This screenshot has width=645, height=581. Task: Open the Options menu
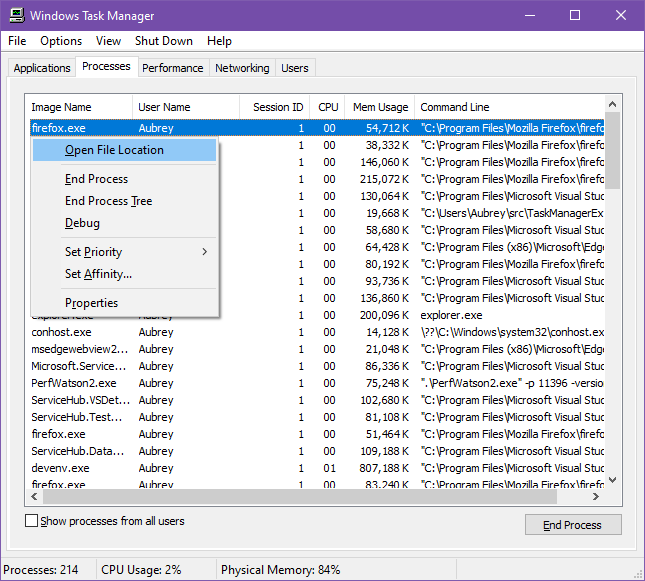tap(61, 41)
